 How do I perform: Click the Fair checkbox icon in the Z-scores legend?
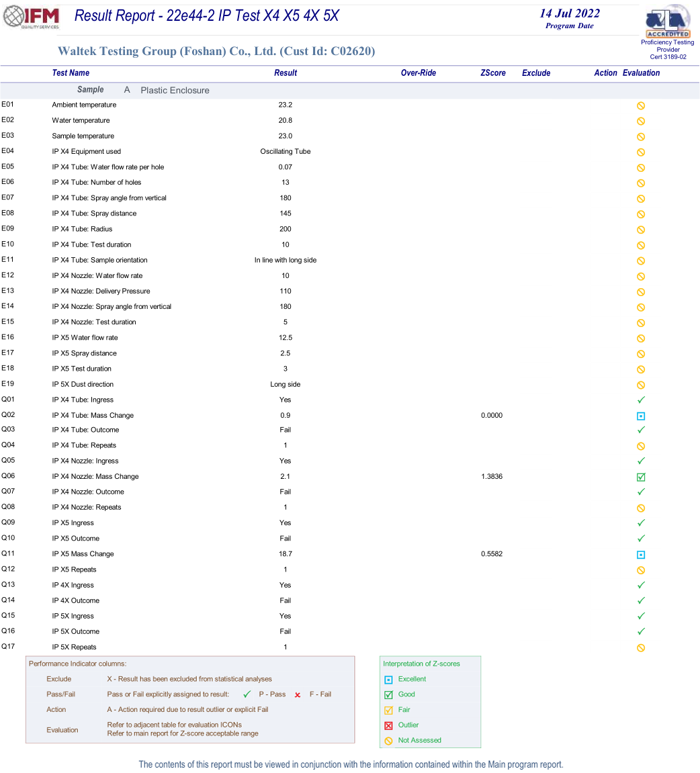tap(388, 711)
